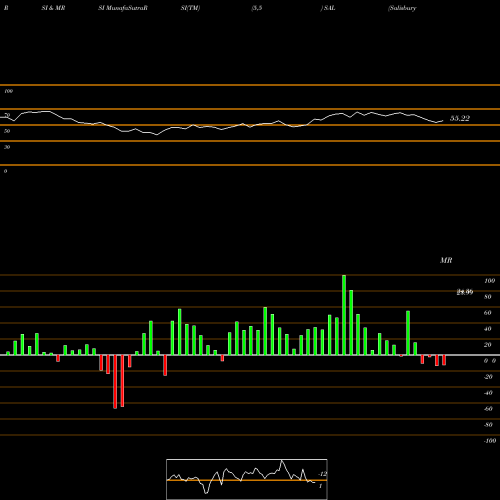Click the MR axis label -100
This screenshot has width=500, height=500.
490,441
